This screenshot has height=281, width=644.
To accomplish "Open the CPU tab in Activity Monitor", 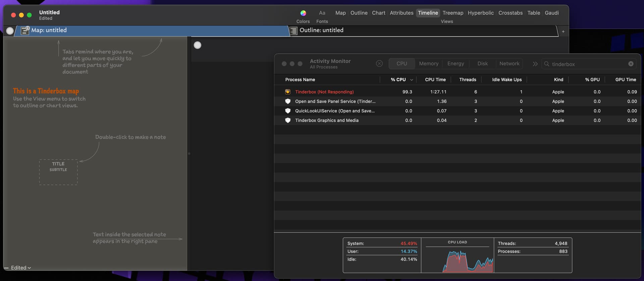I will point(401,64).
